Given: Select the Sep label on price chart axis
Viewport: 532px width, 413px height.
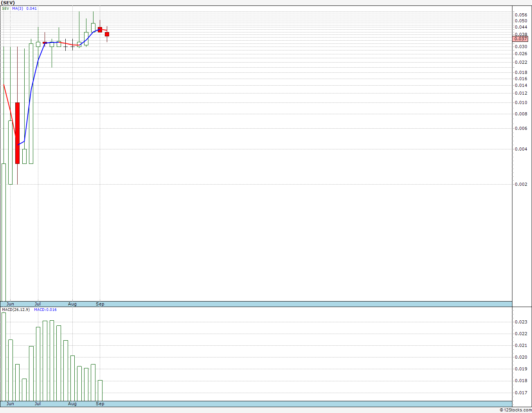Looking at the screenshot, I should click(100, 304).
